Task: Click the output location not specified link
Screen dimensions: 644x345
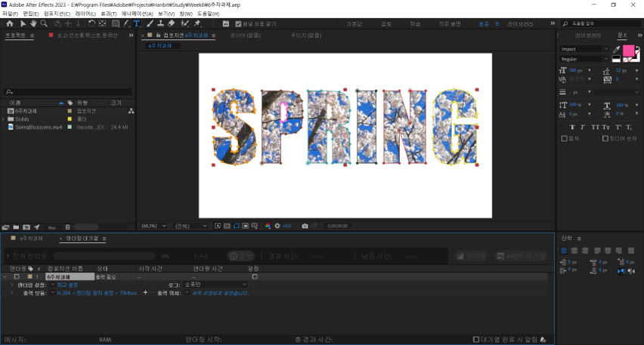Action: [220, 293]
